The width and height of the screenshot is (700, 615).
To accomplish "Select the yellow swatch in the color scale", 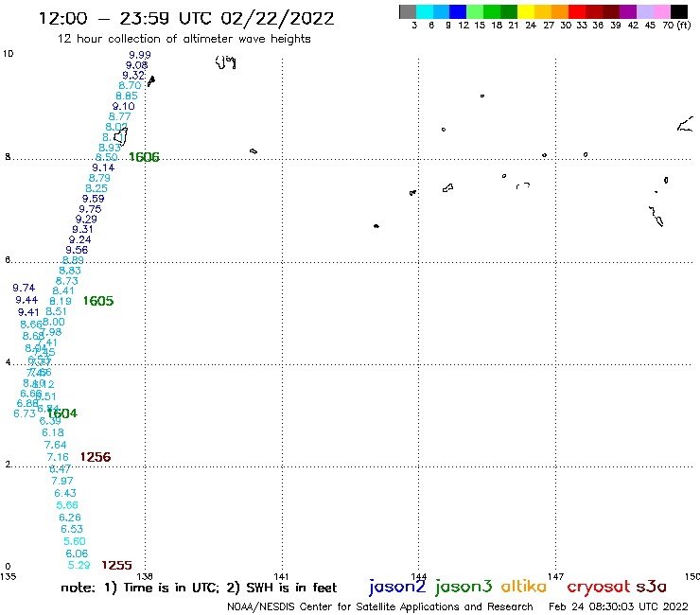I will click(525, 11).
